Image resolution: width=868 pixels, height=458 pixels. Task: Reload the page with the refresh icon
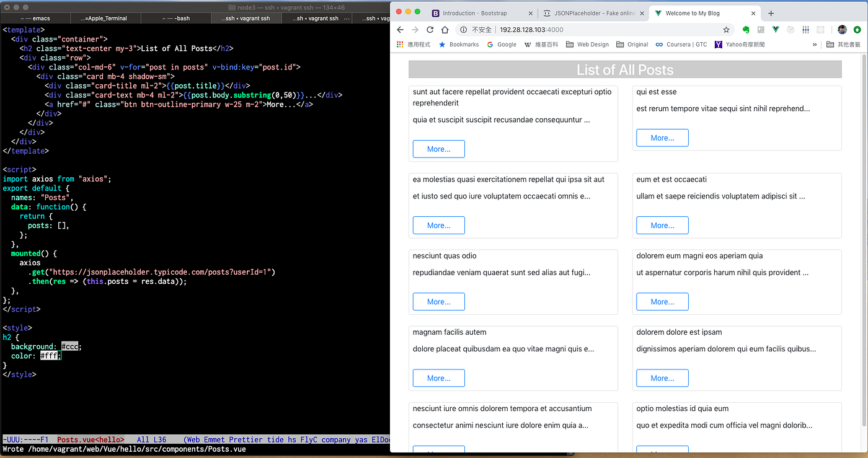click(x=430, y=29)
